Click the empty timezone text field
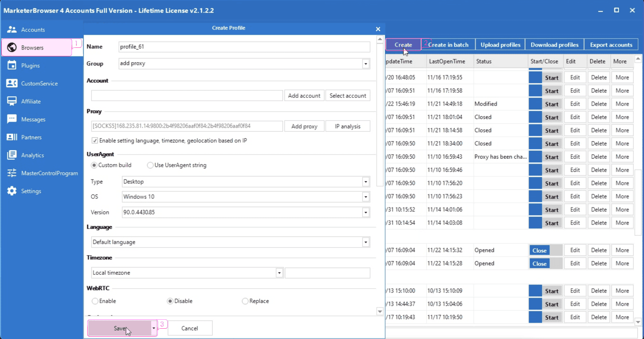644x339 pixels. 327,273
